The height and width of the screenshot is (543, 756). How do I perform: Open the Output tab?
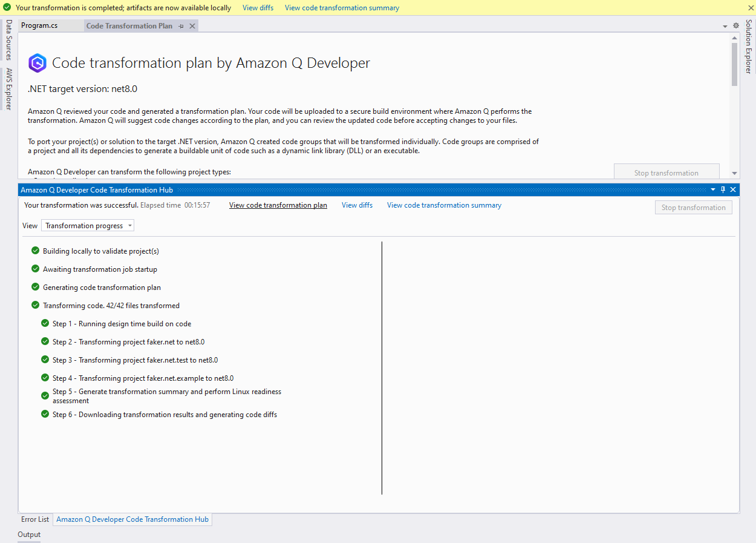(29, 535)
